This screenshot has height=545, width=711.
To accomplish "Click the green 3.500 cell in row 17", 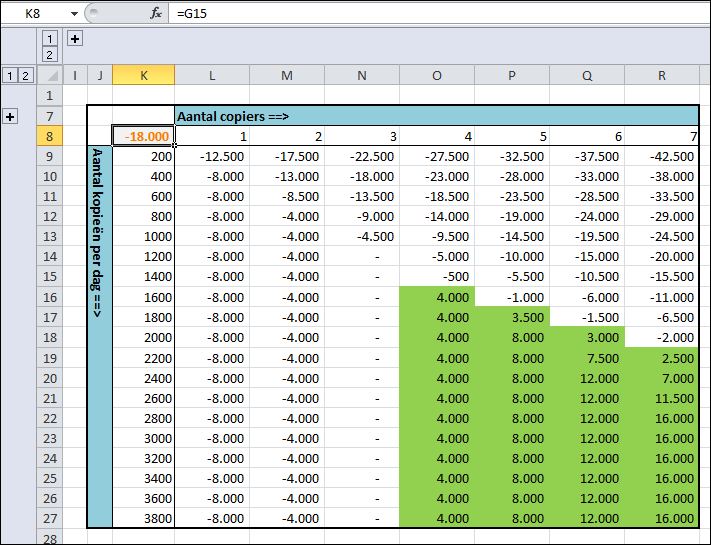I will pyautogui.click(x=512, y=317).
